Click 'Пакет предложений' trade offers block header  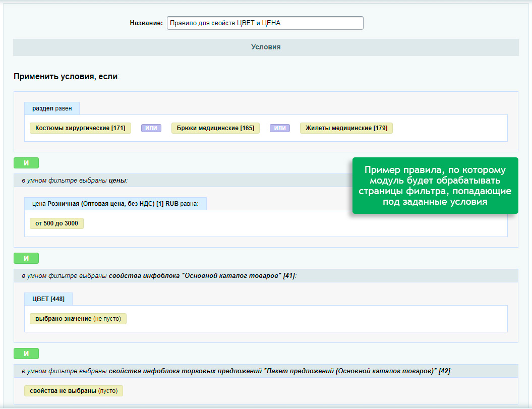pyautogui.click(x=236, y=371)
